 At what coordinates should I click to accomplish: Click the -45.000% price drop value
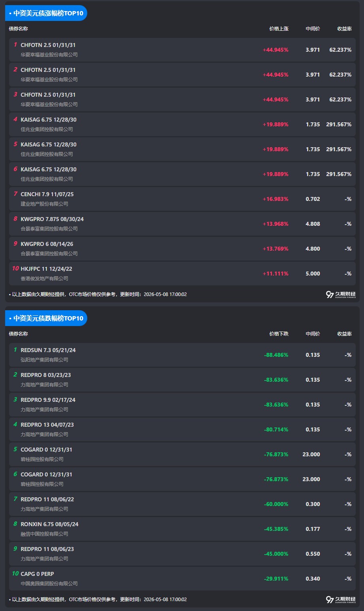point(276,554)
